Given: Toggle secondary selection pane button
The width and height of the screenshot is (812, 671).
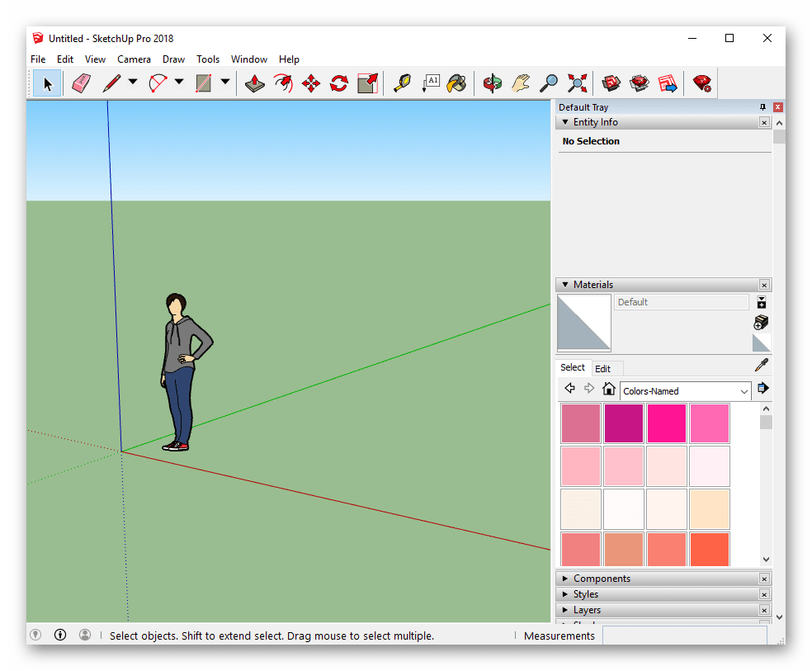Looking at the screenshot, I should click(761, 302).
